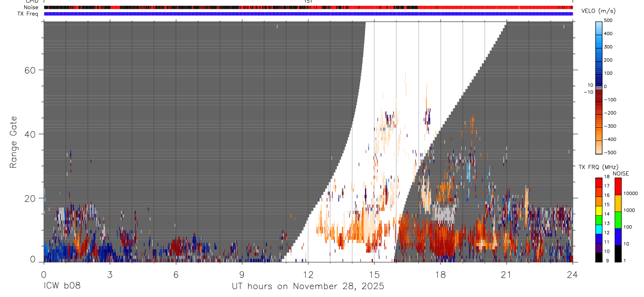Click the green noise swatch between 100 and 1000
Image resolution: width=644 pixels, height=297 pixels.
click(618, 220)
